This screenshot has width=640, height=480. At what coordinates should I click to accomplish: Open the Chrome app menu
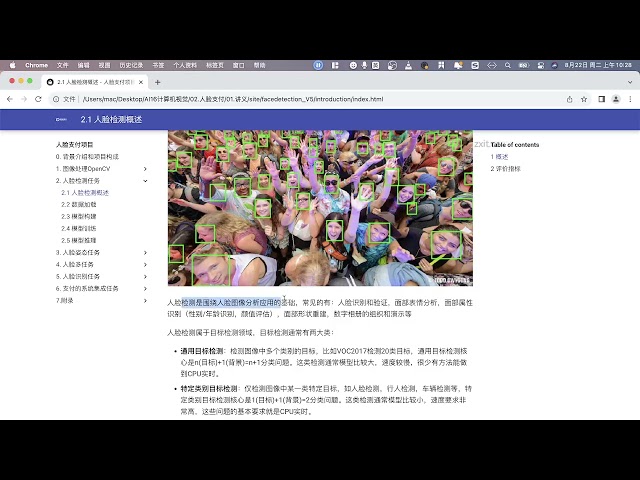click(36, 65)
